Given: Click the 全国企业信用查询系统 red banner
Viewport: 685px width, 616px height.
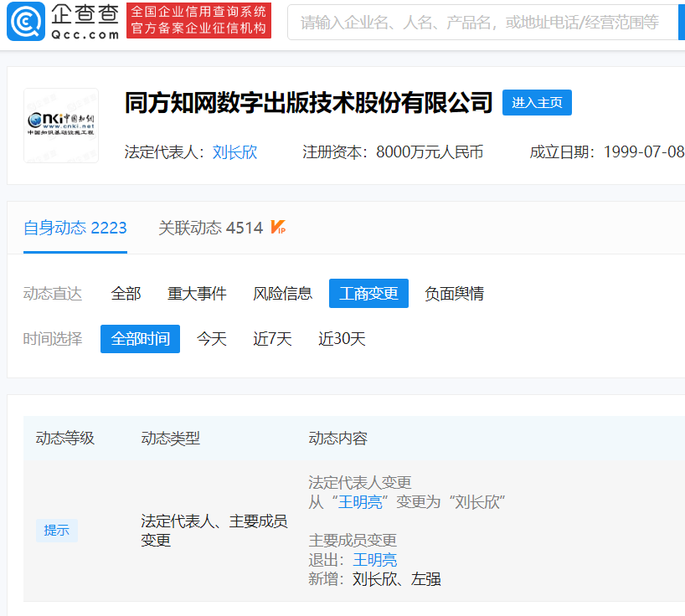Looking at the screenshot, I should pos(198,20).
